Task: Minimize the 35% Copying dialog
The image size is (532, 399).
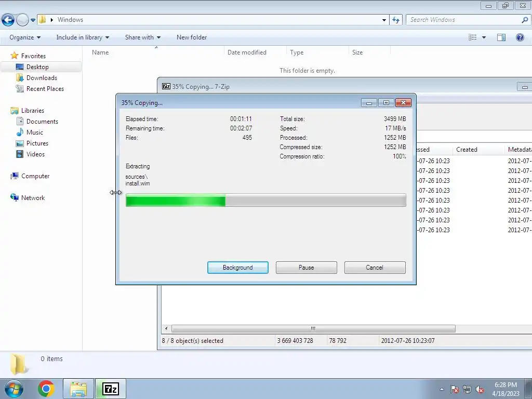Action: click(x=369, y=102)
